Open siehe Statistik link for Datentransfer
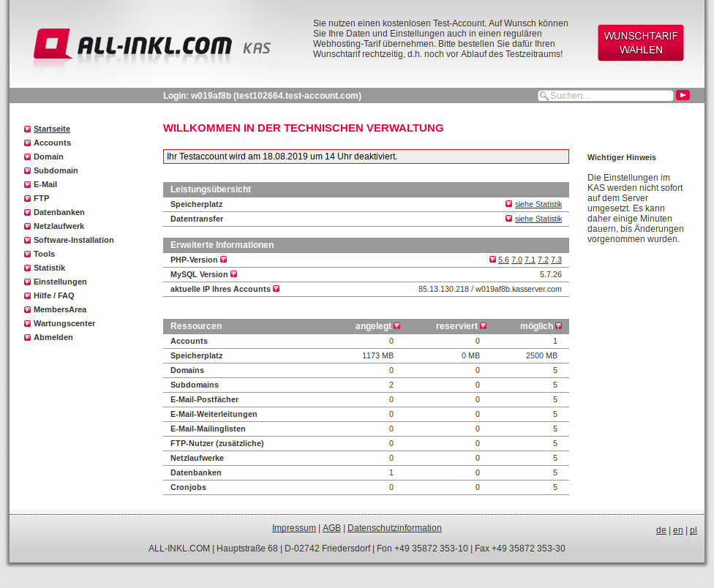The width and height of the screenshot is (714, 588). (538, 219)
